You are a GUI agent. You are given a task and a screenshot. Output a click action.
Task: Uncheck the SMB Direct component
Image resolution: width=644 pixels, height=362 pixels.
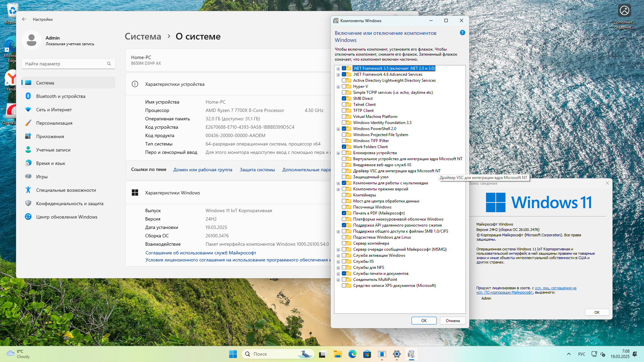click(x=344, y=99)
